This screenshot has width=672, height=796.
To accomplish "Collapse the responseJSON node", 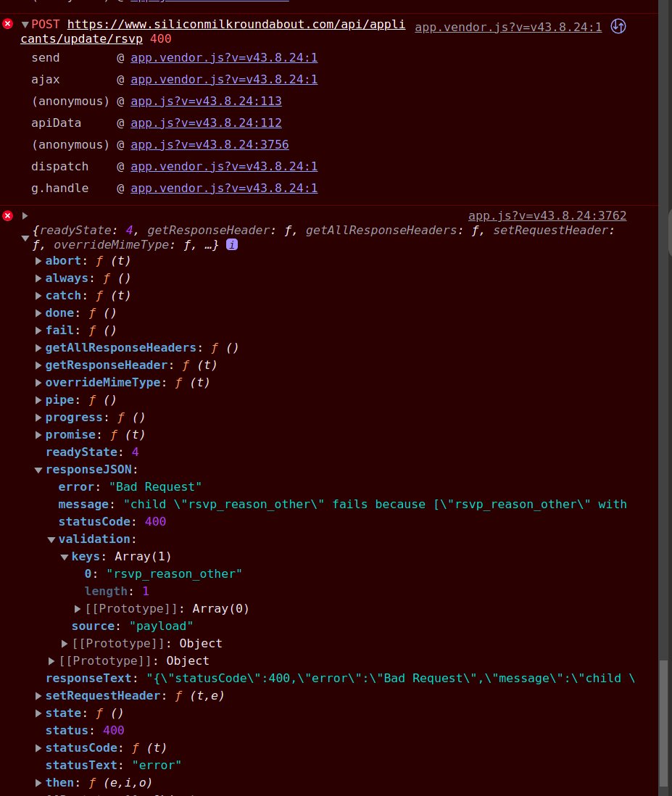I will pyautogui.click(x=38, y=470).
